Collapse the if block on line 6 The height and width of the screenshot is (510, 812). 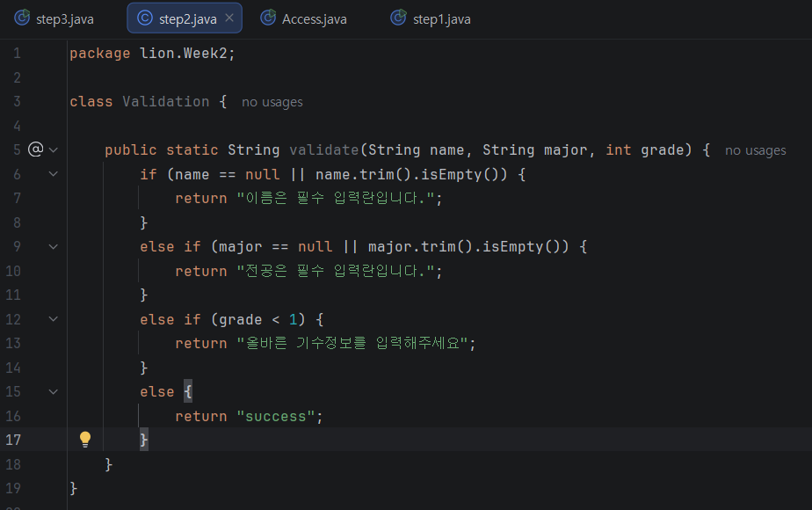pos(54,174)
